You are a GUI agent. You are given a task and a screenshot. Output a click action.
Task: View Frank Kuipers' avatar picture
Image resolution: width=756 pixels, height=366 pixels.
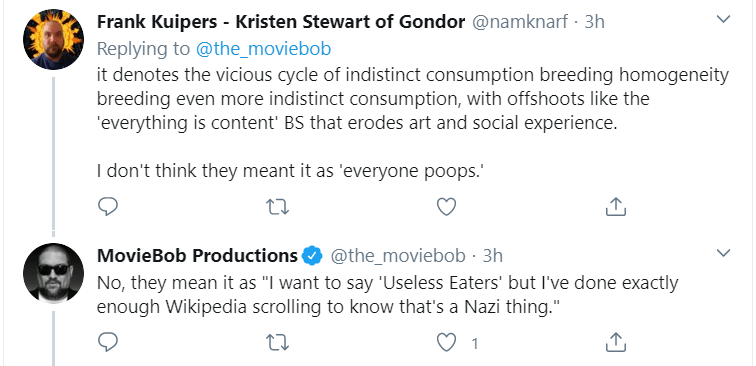coord(54,39)
